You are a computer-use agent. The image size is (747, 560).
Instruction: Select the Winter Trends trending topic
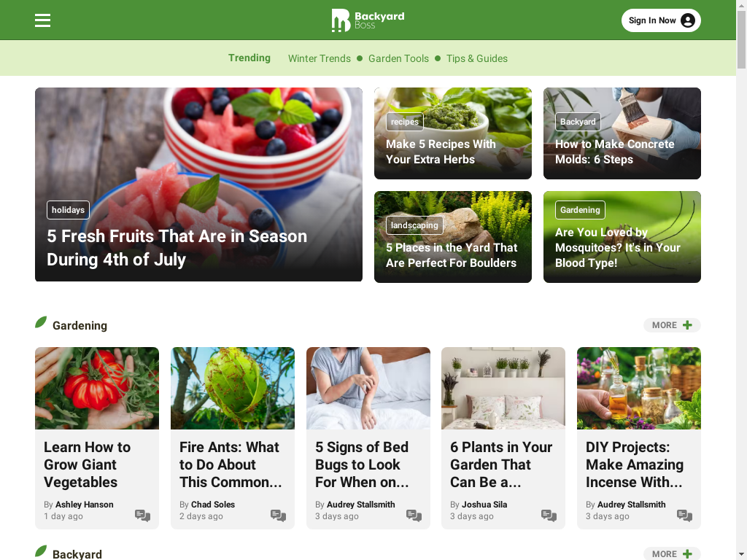coord(320,58)
